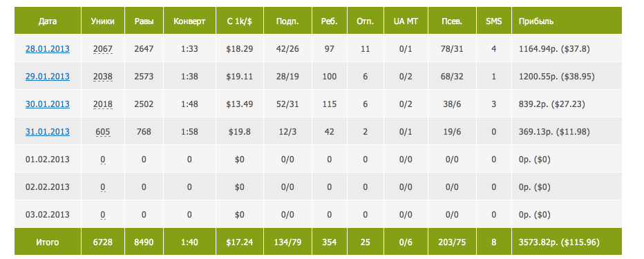Click the 605 uniques value
Viewport: 644px width, 259px height.
[x=103, y=132]
